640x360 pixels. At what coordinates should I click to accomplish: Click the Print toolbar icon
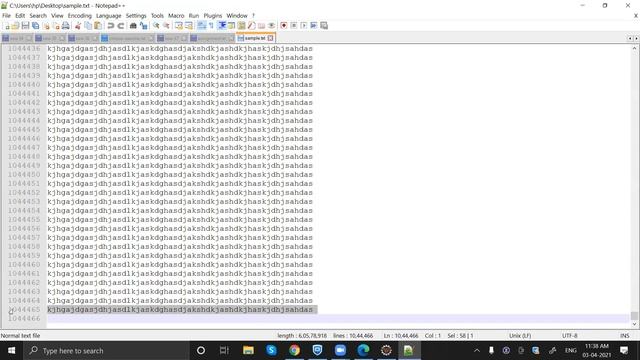[65, 26]
